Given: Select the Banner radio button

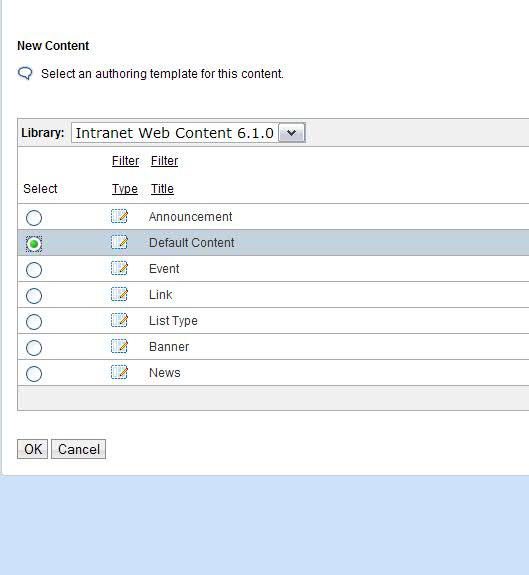Looking at the screenshot, I should tap(34, 348).
